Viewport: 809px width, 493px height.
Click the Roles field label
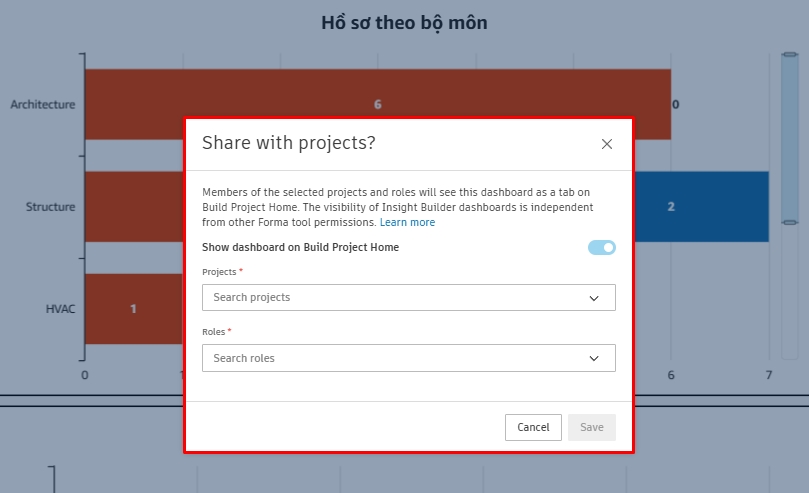click(214, 332)
